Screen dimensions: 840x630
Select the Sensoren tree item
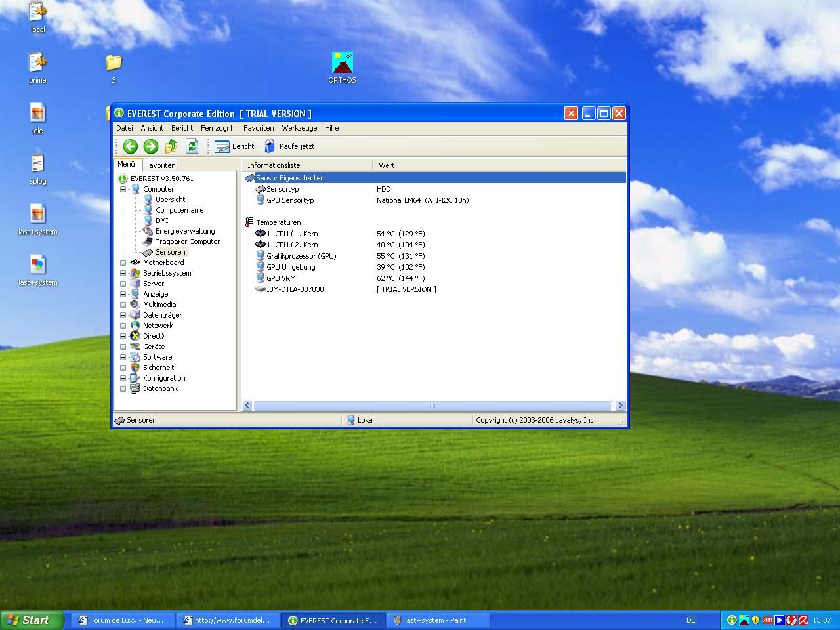(171, 252)
